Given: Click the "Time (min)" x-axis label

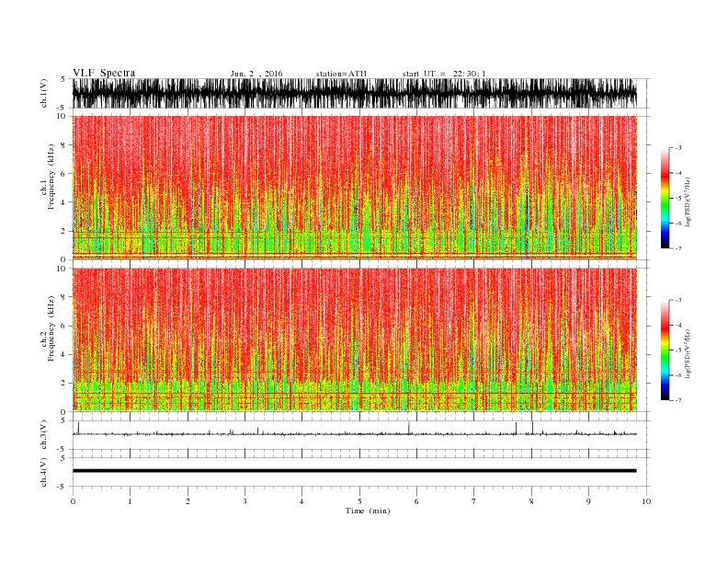Looking at the screenshot, I should (368, 511).
